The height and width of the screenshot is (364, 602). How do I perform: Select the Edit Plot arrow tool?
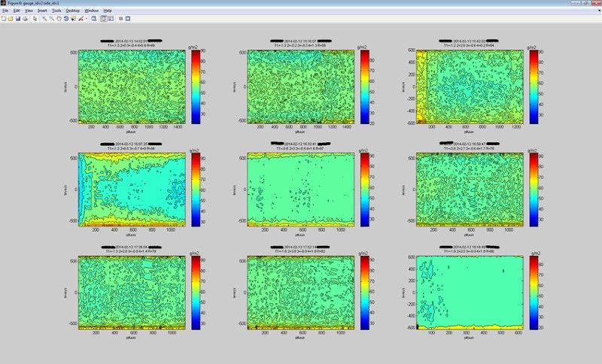point(35,18)
